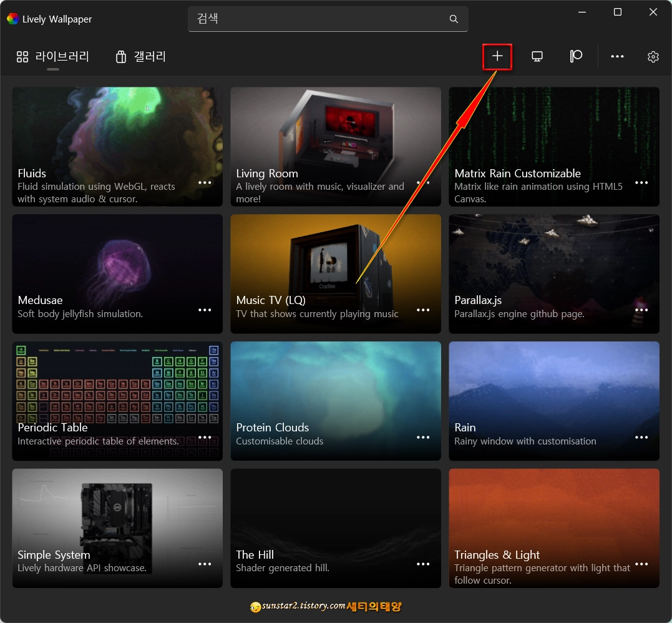
Task: Open Medusae wallpaper more options
Action: [x=205, y=310]
